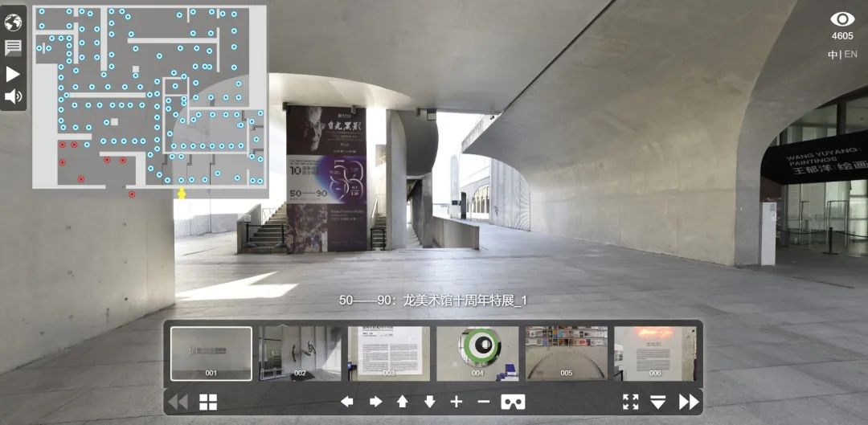Select thumbnail 006
This screenshot has width=868, height=425.
pyautogui.click(x=655, y=353)
